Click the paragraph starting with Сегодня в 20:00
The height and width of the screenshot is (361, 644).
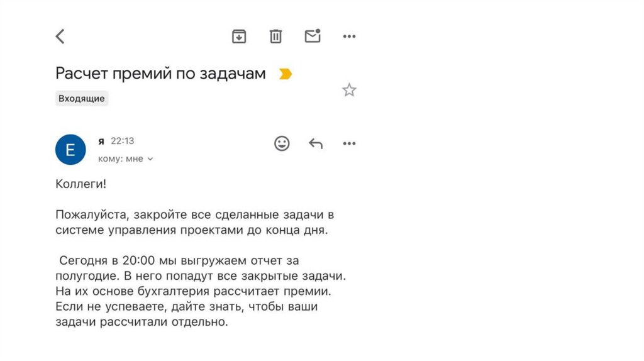(x=200, y=291)
